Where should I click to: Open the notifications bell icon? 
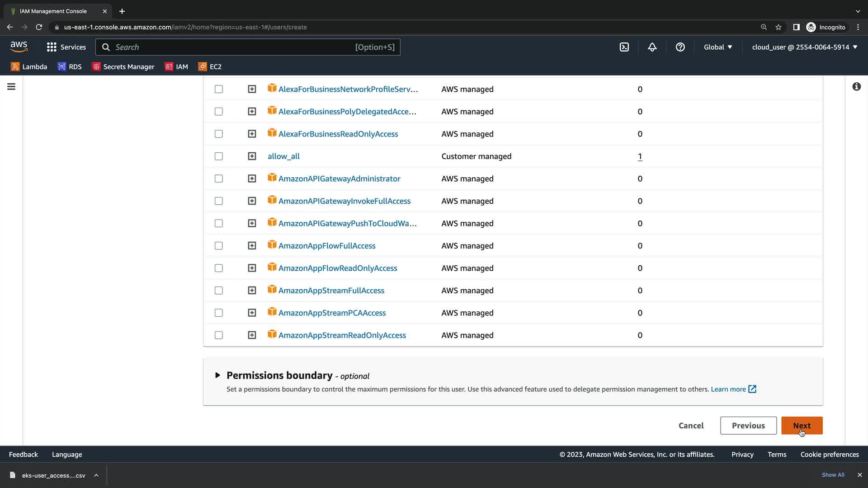click(652, 47)
